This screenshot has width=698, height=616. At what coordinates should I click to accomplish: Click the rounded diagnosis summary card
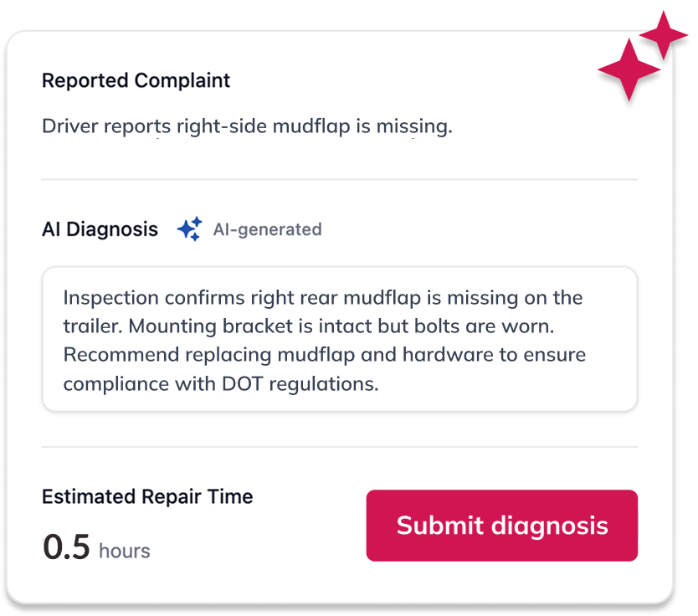coord(339,339)
